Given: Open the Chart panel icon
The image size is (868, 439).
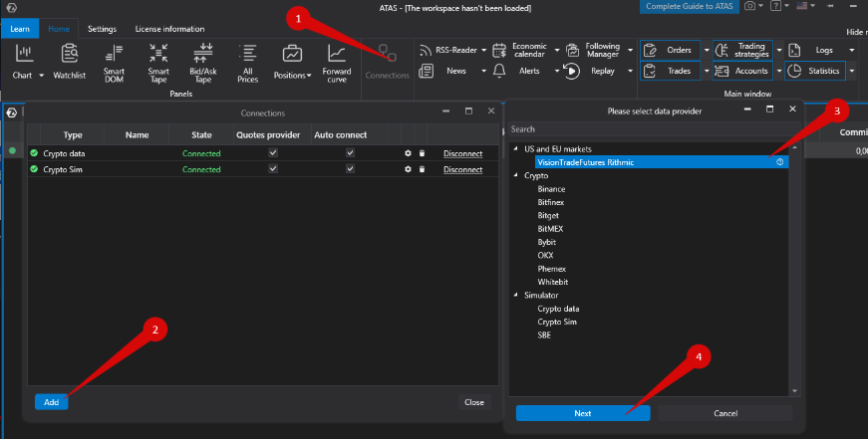Looking at the screenshot, I should 24,54.
